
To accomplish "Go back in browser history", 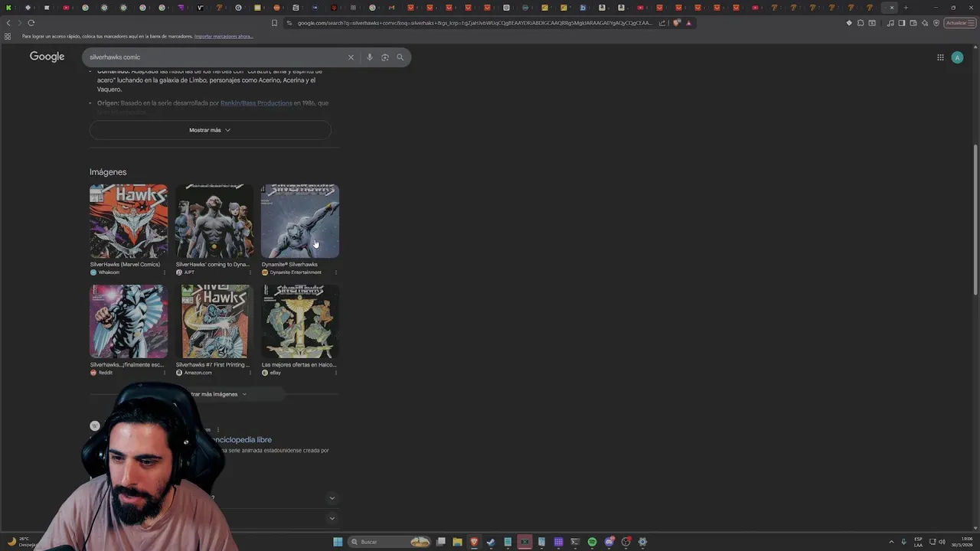I will (x=9, y=23).
